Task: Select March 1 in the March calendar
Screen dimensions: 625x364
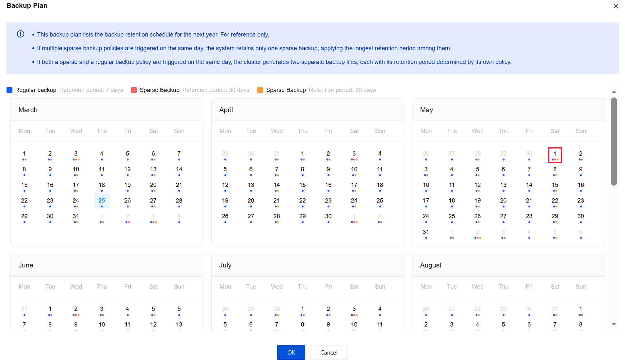Action: point(24,154)
